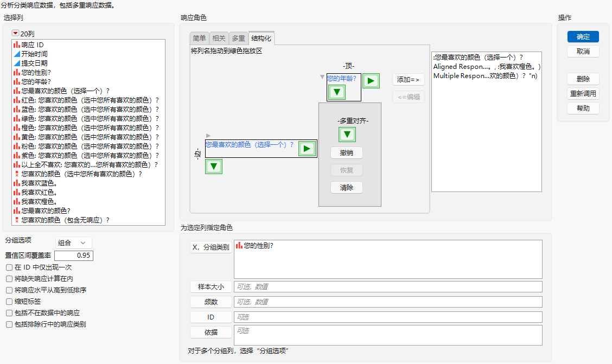Click green right-arrow drop zone beside 您的年龄?

click(x=371, y=81)
